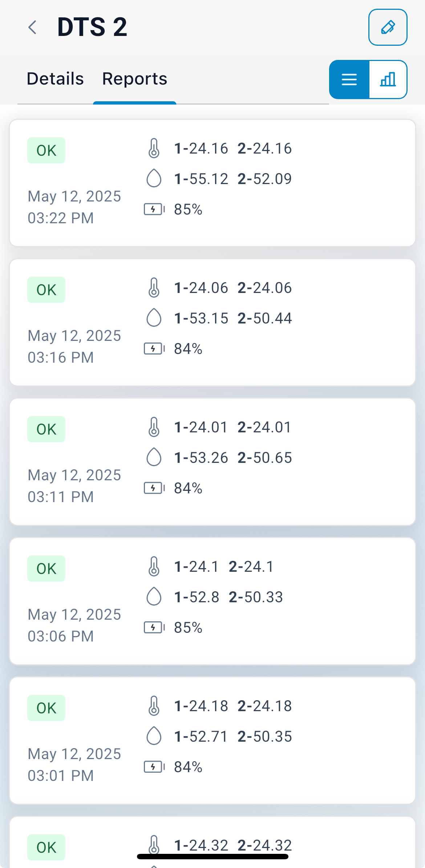Select humidity reading 1-52.71 at 03:01 PM
Viewport: 425px width, 868px height.
click(x=201, y=737)
